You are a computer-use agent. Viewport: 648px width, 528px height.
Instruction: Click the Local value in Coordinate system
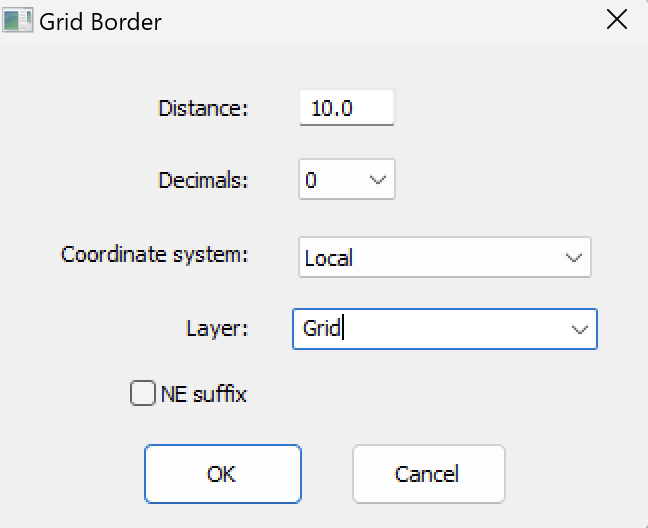tap(329, 258)
